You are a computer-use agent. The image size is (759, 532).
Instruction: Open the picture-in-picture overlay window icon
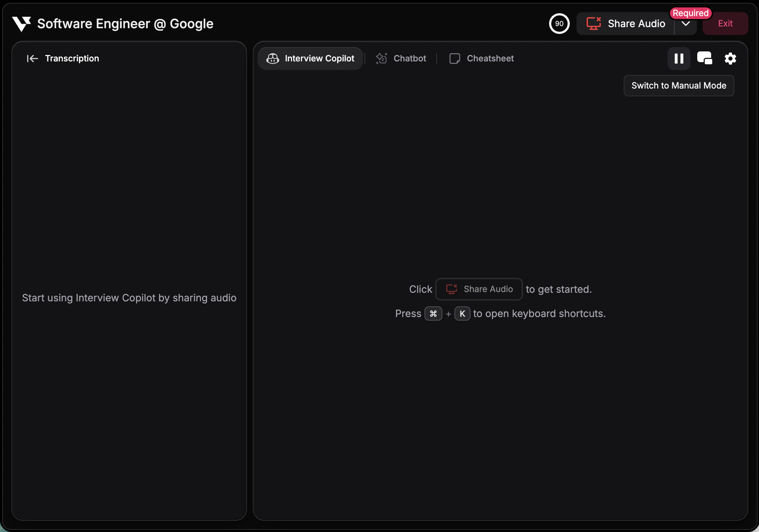704,58
